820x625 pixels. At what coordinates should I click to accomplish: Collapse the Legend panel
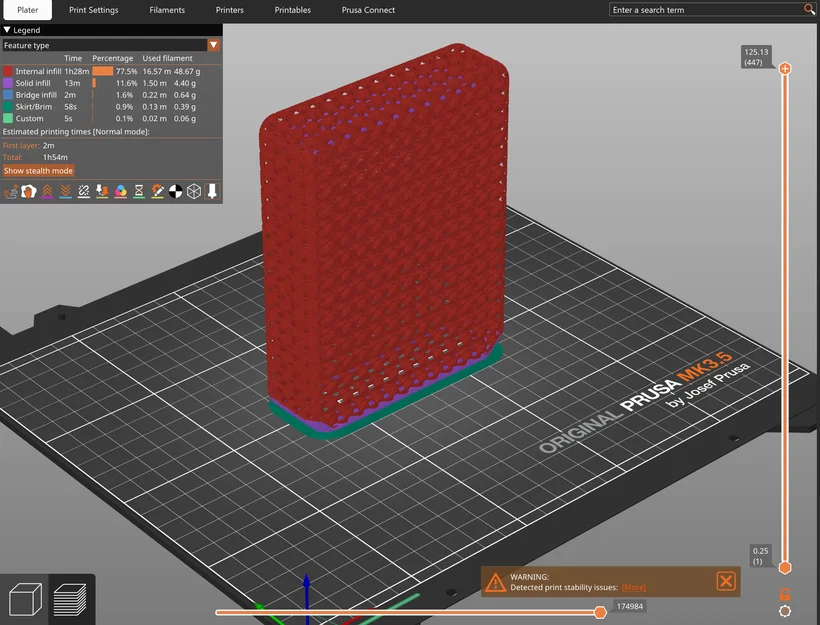click(7, 30)
